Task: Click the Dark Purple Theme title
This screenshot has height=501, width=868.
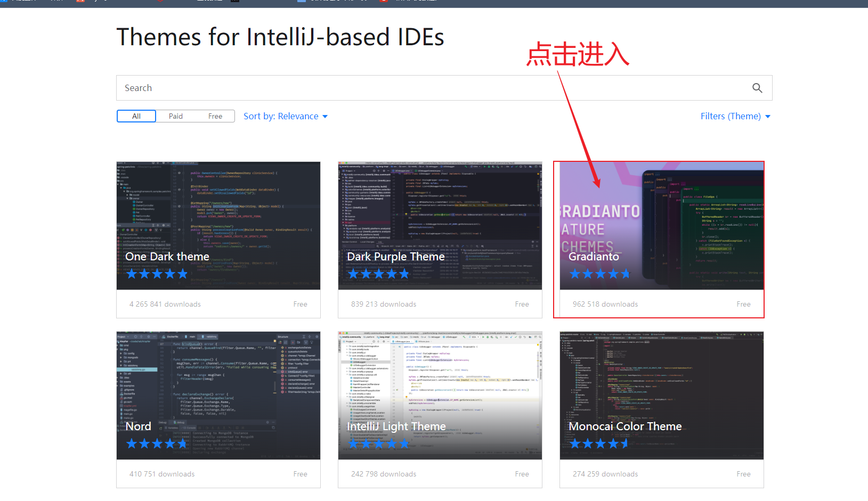Action: point(396,257)
